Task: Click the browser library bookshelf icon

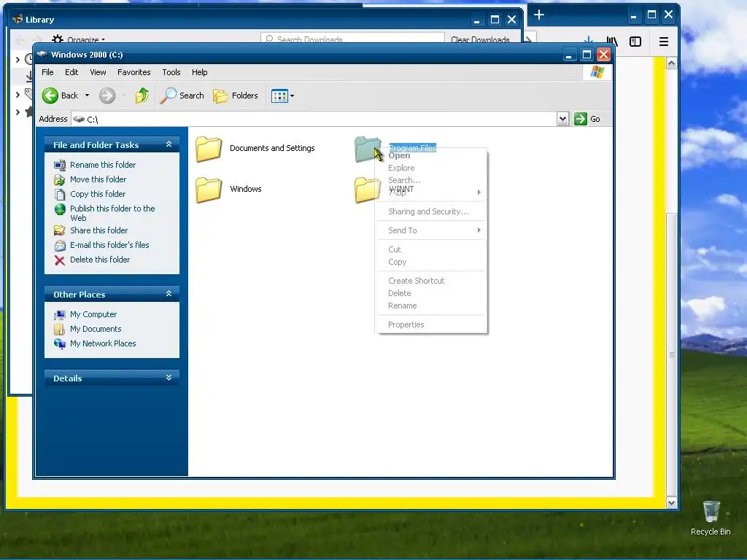Action: click(x=612, y=42)
